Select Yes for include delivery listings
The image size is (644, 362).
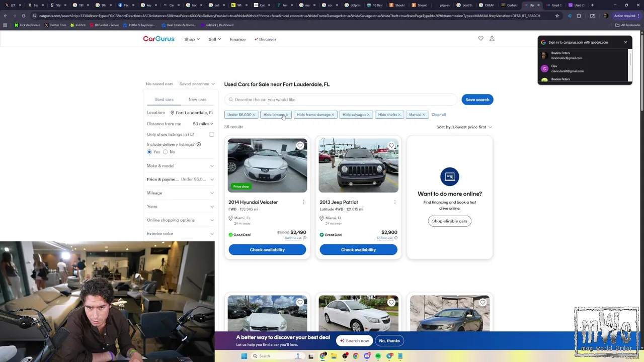[149, 152]
